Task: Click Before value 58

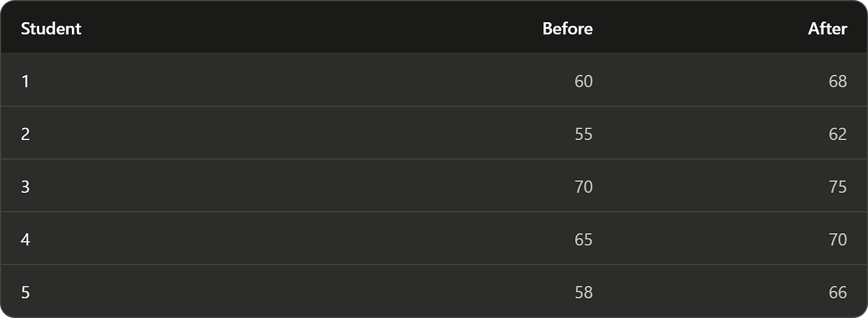Action: point(583,292)
